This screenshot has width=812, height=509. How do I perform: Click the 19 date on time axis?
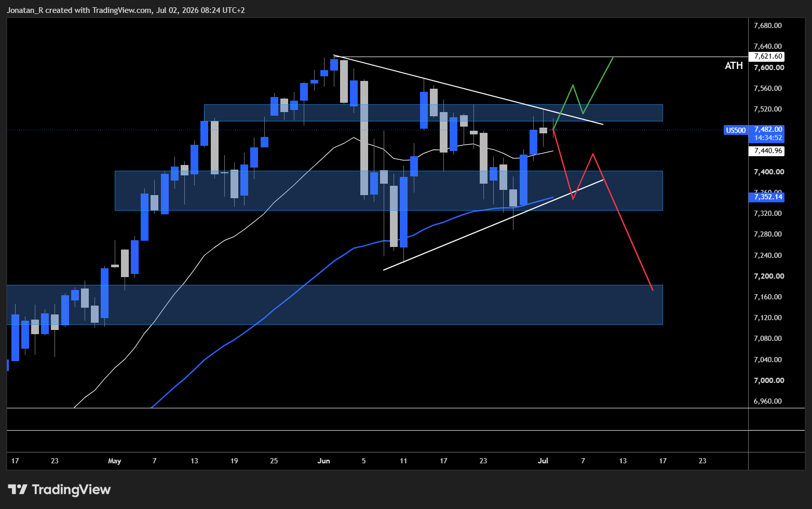(234, 461)
